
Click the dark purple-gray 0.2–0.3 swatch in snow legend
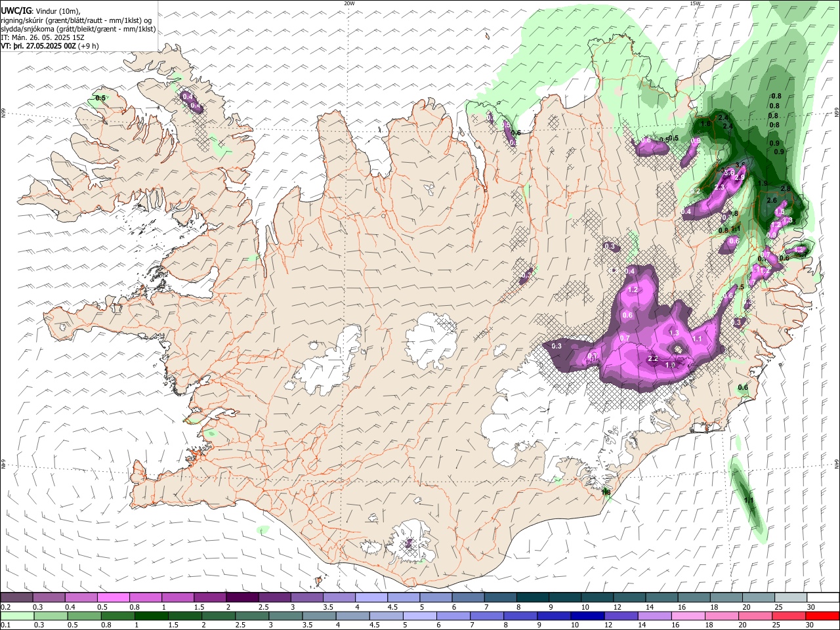[16, 598]
